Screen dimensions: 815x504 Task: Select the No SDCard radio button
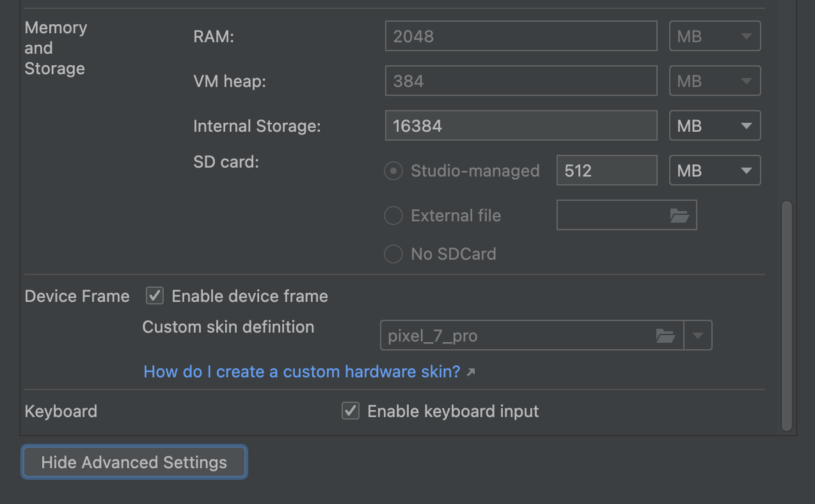click(393, 255)
